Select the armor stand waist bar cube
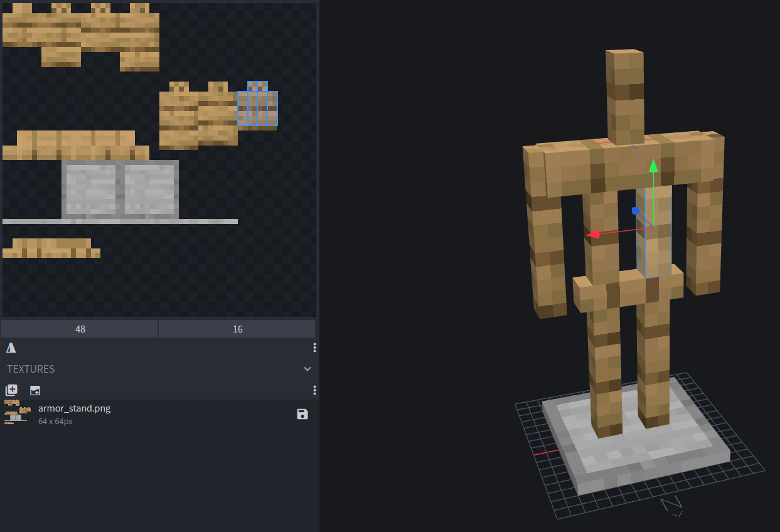This screenshot has width=780, height=532. (628, 290)
